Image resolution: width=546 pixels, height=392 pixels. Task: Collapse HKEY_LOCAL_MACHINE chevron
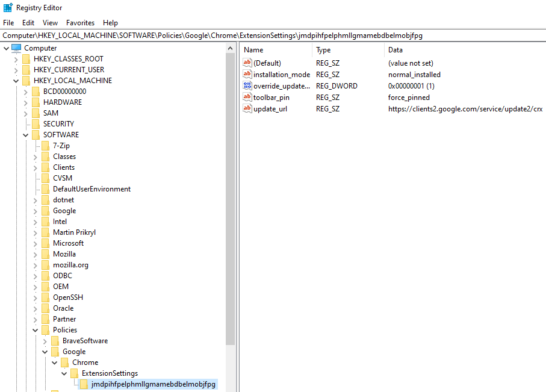click(16, 81)
